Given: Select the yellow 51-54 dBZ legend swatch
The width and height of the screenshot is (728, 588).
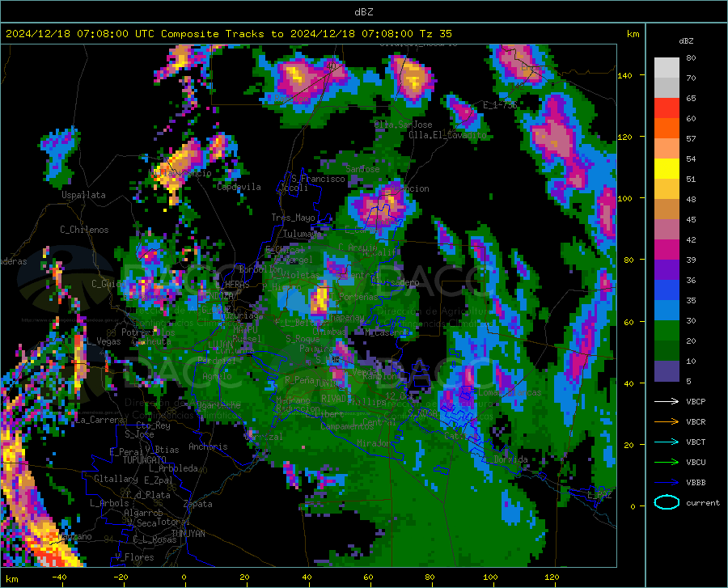Looking at the screenshot, I should 667,169.
